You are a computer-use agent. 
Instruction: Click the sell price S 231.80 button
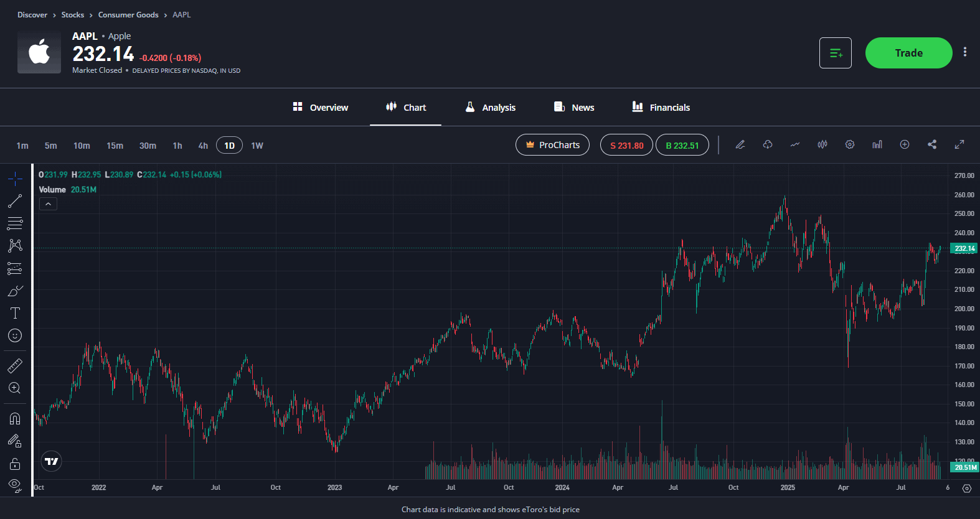(x=626, y=145)
